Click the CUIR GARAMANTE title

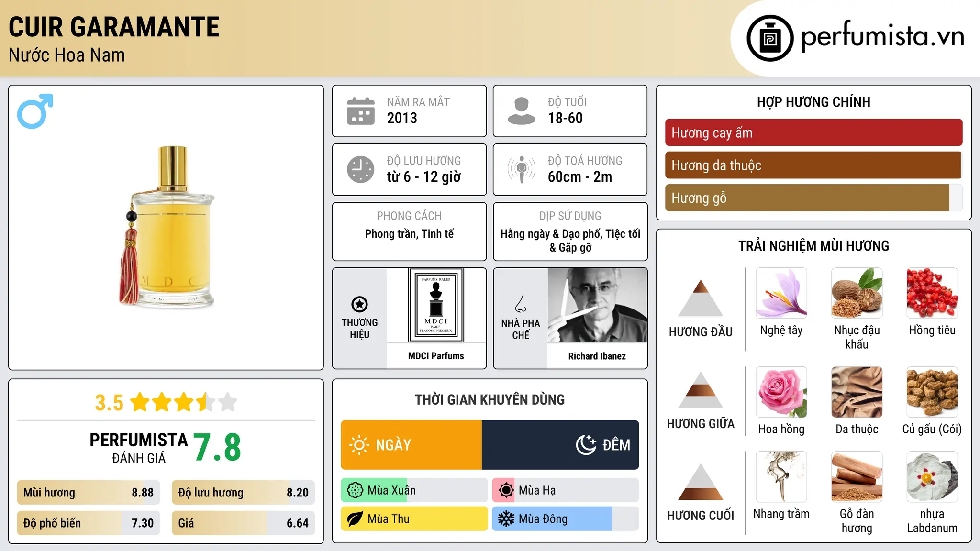[x=114, y=27]
